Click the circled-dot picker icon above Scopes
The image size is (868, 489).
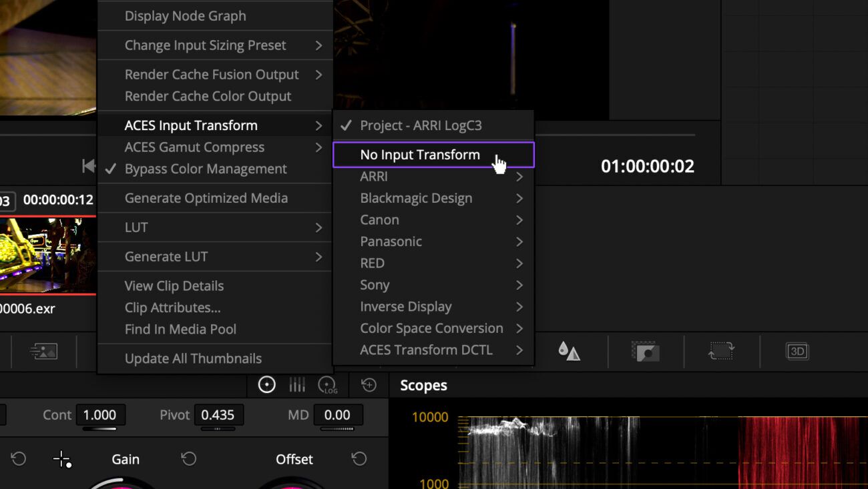point(266,384)
